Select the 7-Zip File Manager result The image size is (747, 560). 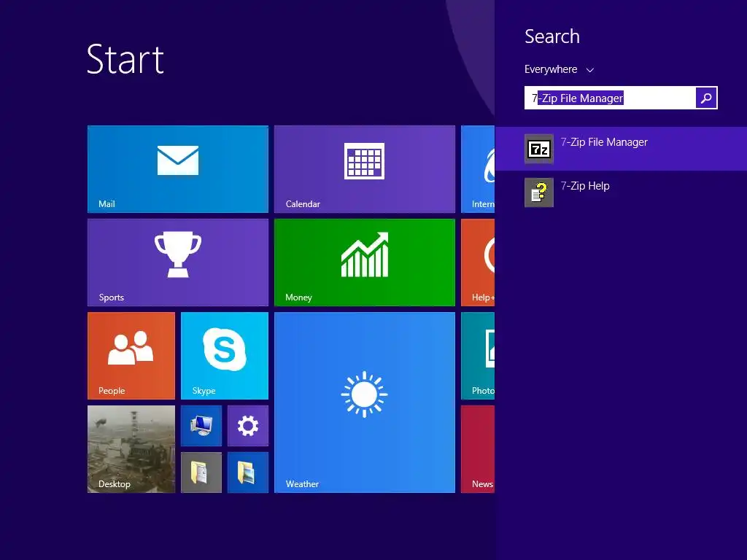pyautogui.click(x=621, y=149)
